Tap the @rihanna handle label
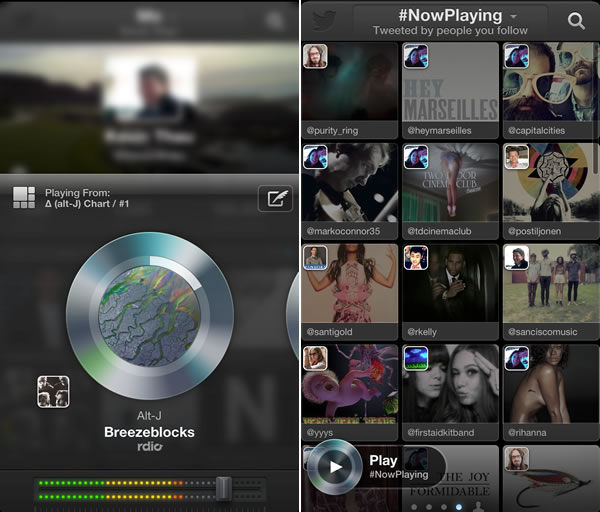Image resolution: width=600 pixels, height=512 pixels. (x=527, y=433)
